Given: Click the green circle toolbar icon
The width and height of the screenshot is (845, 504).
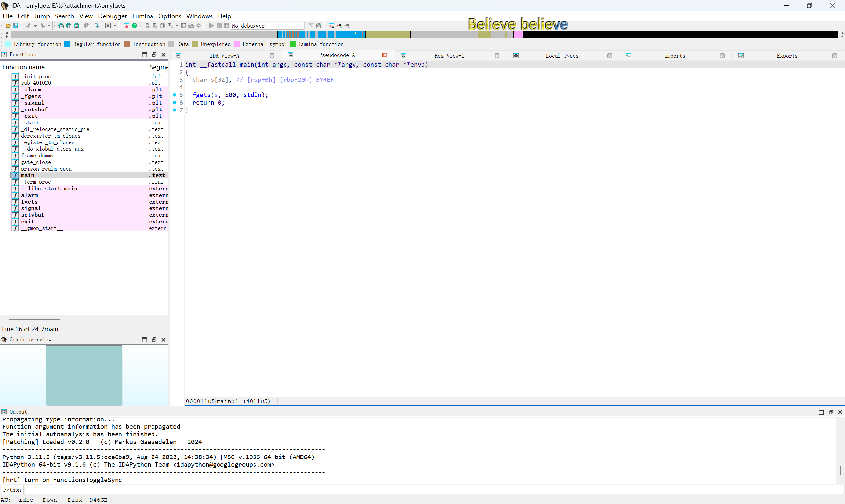Looking at the screenshot, I should pos(135,26).
